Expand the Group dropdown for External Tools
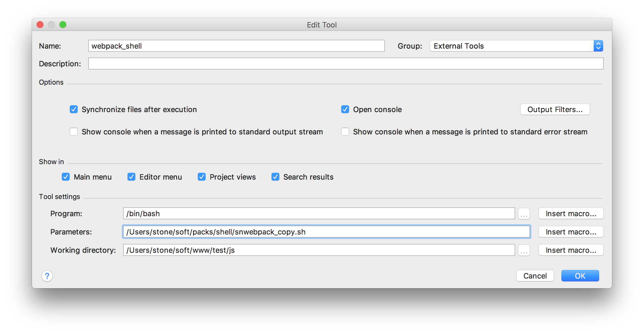This screenshot has height=334, width=644. (599, 45)
